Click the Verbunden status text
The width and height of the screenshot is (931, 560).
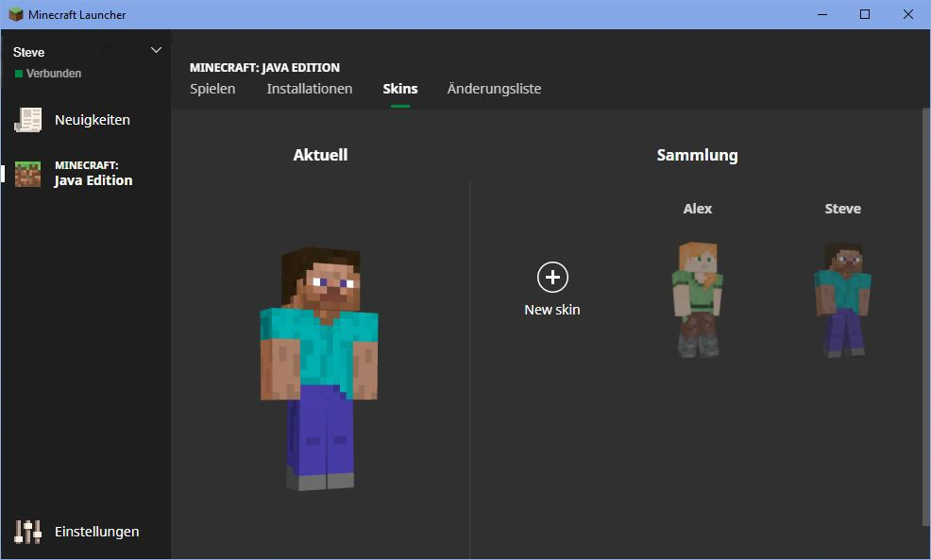[x=54, y=74]
